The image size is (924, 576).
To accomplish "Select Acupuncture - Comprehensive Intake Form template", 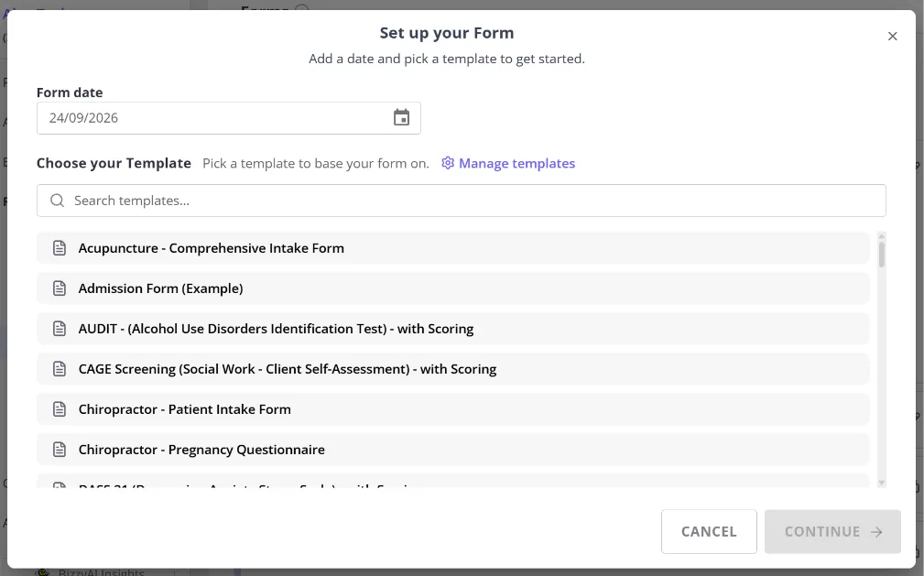I will 453,248.
